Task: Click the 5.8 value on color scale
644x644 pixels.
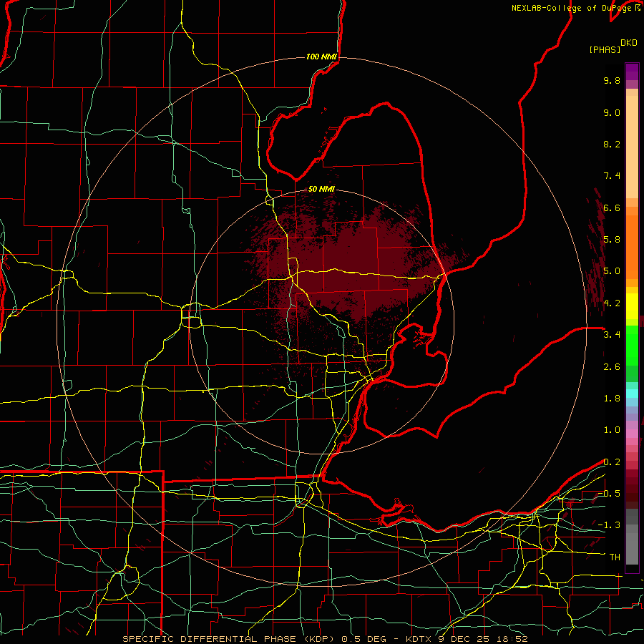Action: click(x=612, y=240)
